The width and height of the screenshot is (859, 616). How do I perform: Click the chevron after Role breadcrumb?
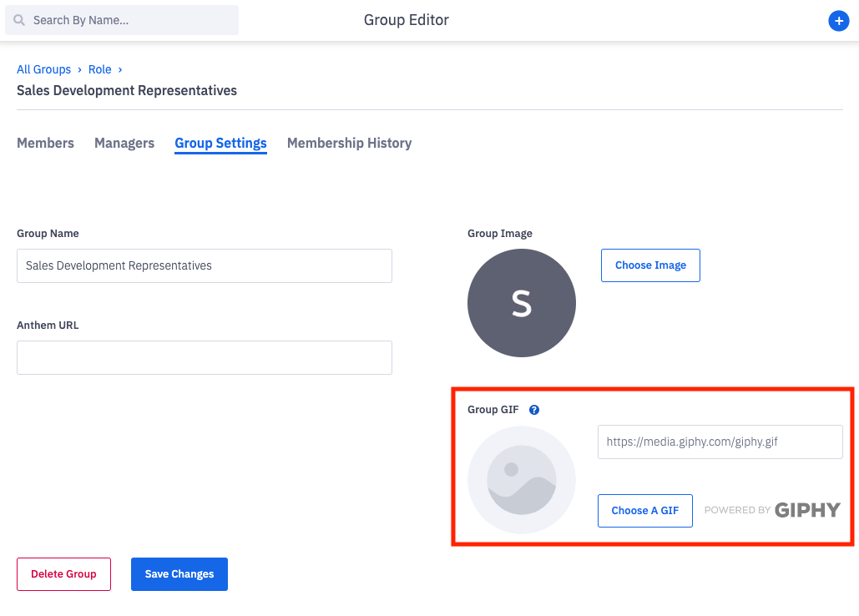click(x=120, y=69)
